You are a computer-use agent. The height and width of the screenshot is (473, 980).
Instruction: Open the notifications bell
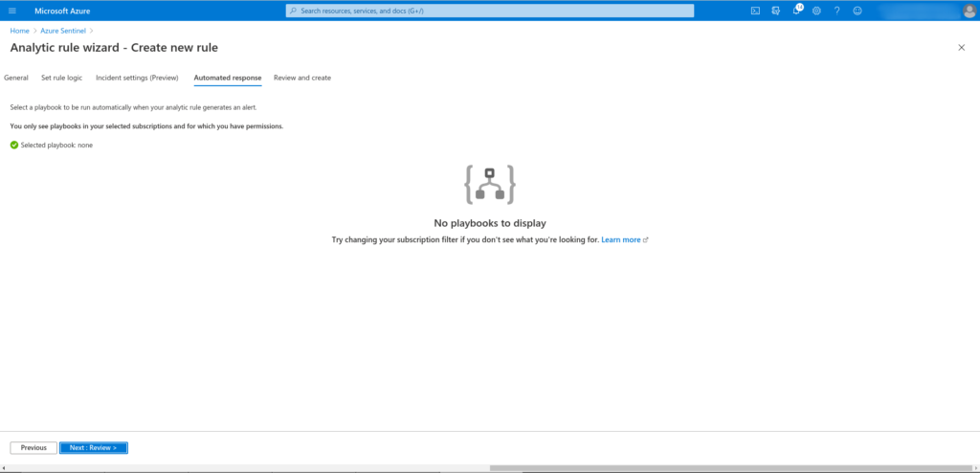point(796,11)
